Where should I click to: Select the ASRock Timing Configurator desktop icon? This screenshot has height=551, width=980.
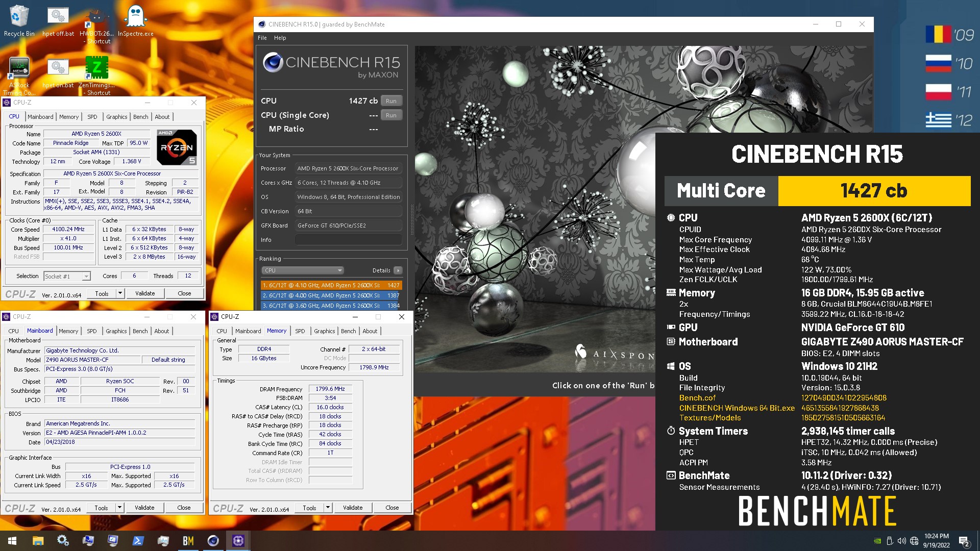click(19, 76)
